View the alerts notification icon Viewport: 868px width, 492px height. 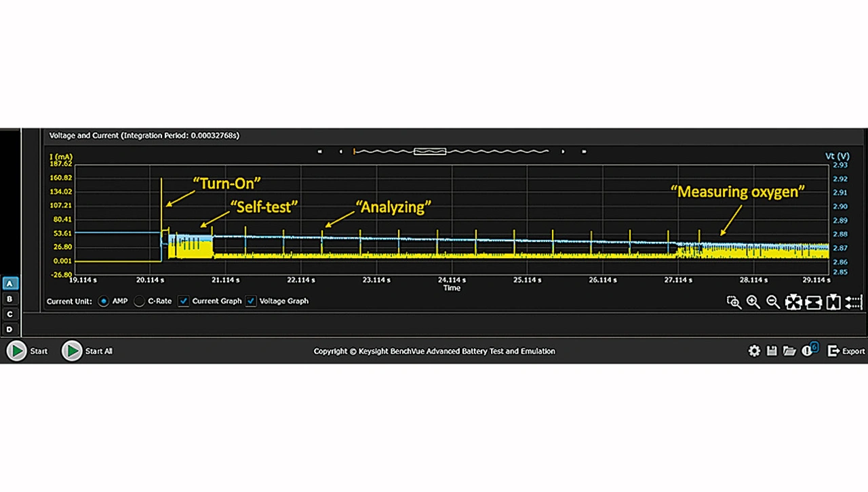[x=808, y=350]
